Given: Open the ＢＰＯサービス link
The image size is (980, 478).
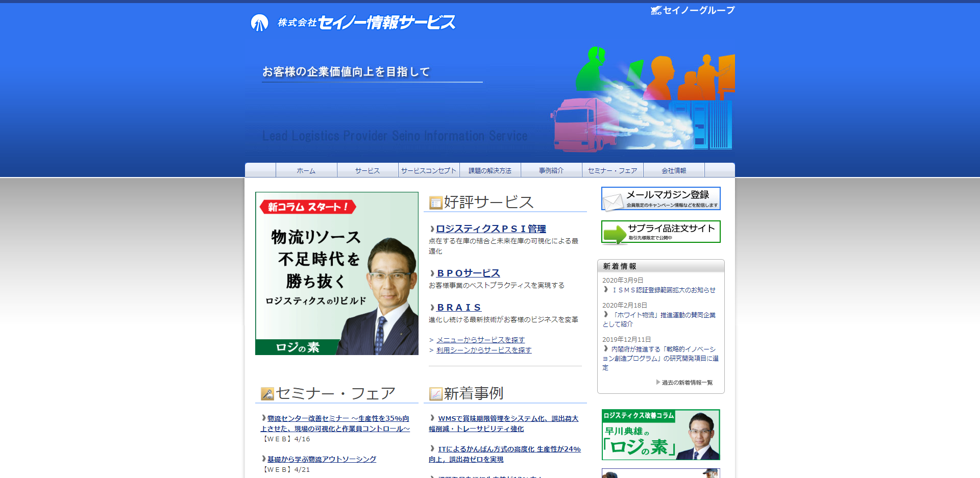Looking at the screenshot, I should coord(469,273).
